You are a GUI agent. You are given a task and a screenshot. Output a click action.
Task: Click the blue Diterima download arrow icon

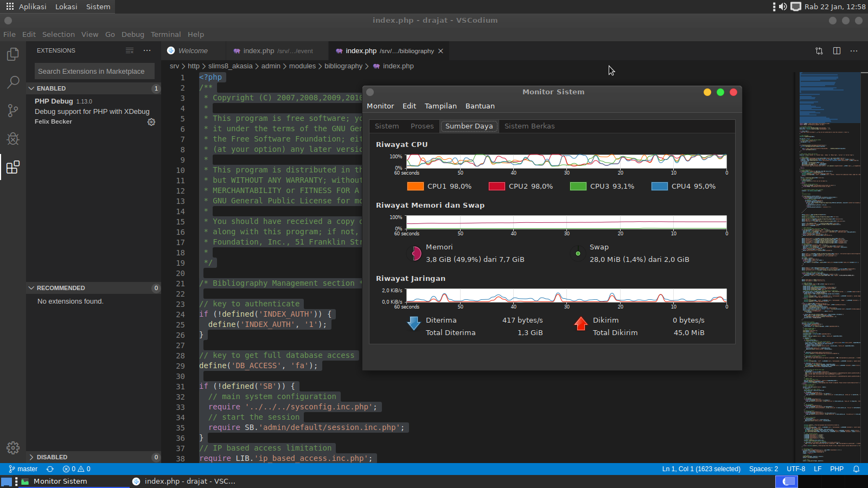(413, 323)
